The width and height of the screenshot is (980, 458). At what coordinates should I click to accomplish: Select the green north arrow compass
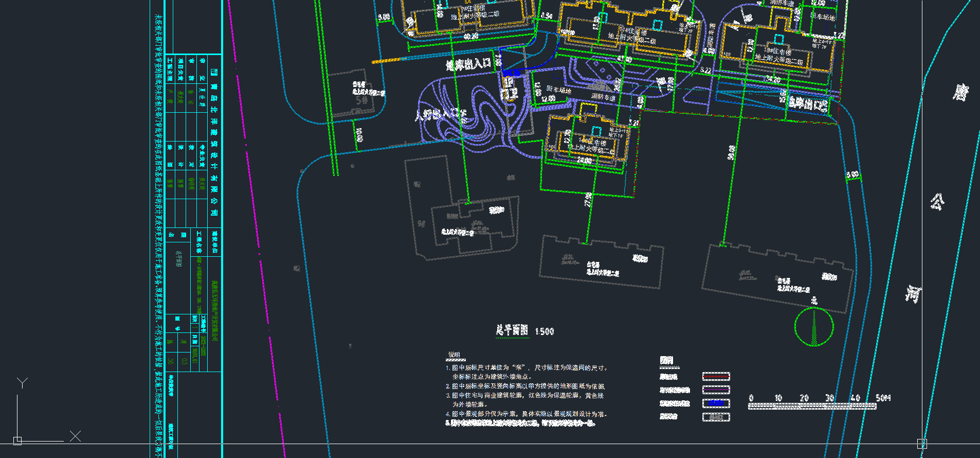[814, 326]
